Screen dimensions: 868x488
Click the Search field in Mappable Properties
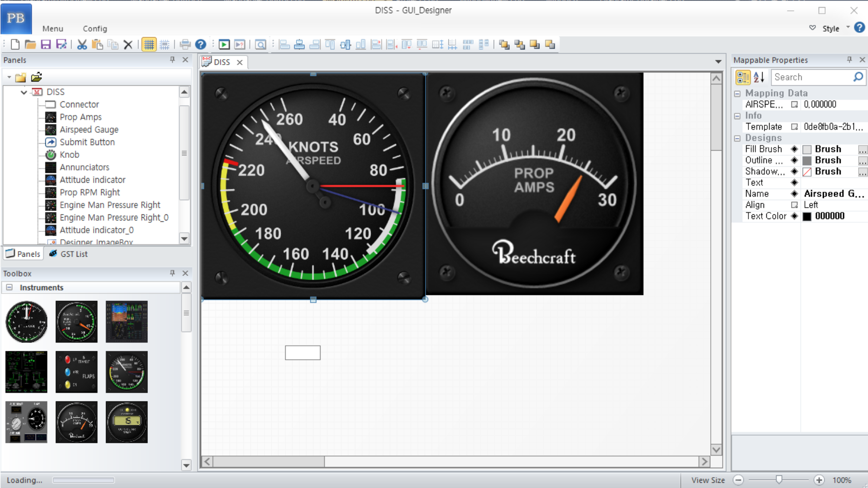tap(818, 77)
